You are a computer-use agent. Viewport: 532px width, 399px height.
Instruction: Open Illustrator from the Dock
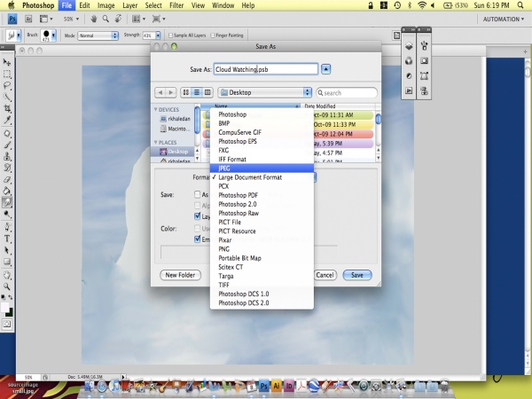(277, 386)
